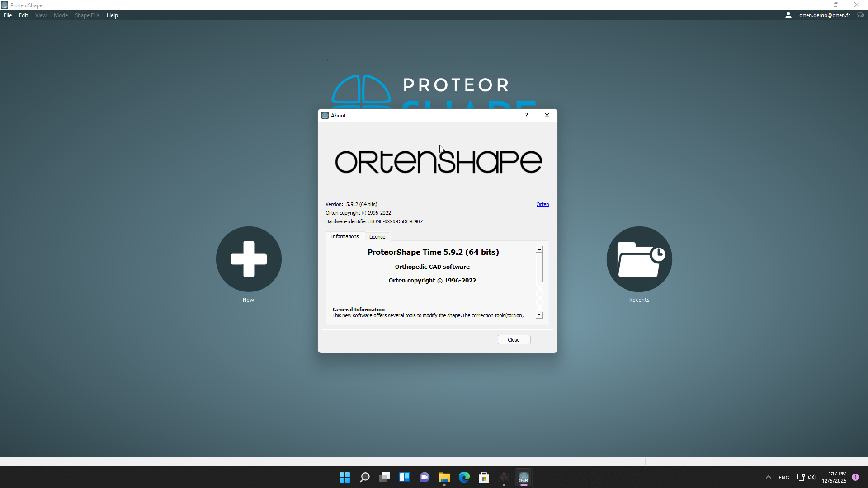Switch to the Informations tab
Viewport: 868px width, 488px height.
click(x=345, y=236)
